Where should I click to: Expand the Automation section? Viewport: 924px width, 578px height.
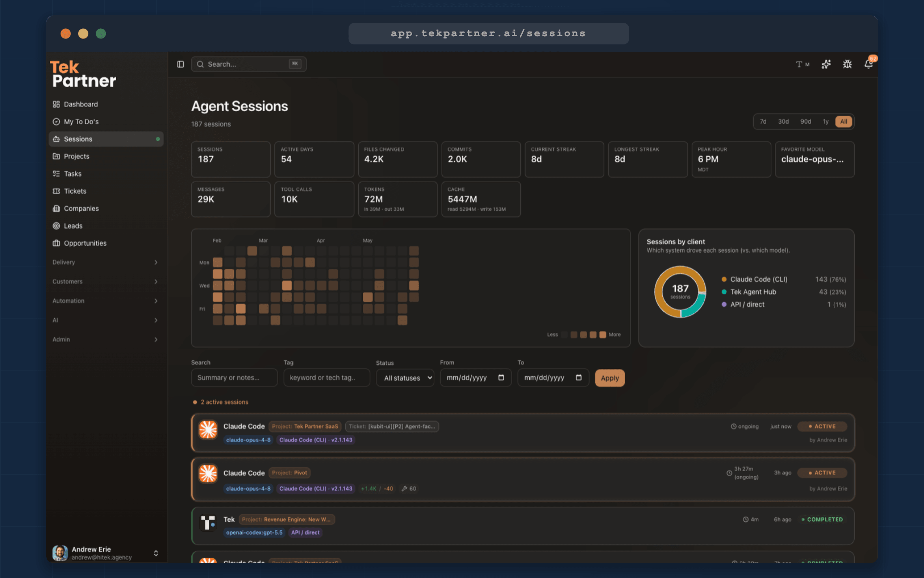(x=105, y=301)
